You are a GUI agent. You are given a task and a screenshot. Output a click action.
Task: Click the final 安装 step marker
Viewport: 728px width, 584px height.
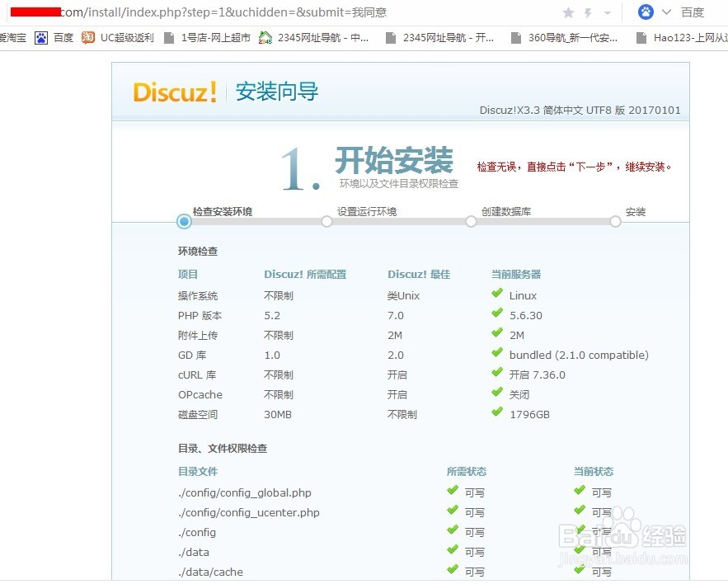pyautogui.click(x=615, y=222)
